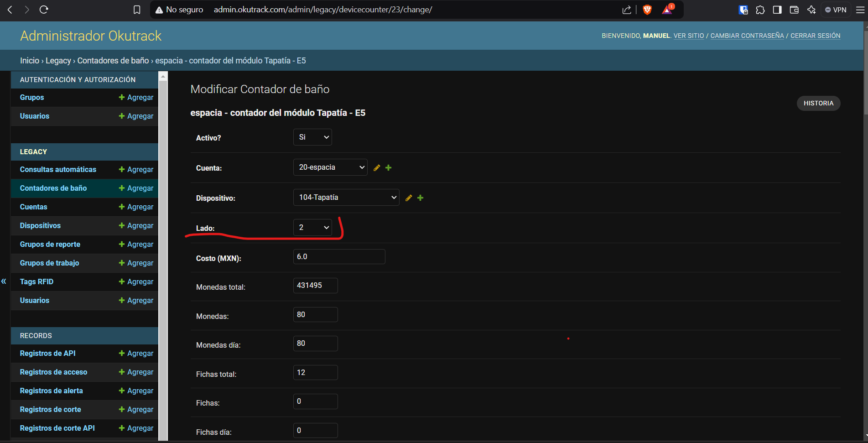Open the Activo? dropdown

[312, 137]
